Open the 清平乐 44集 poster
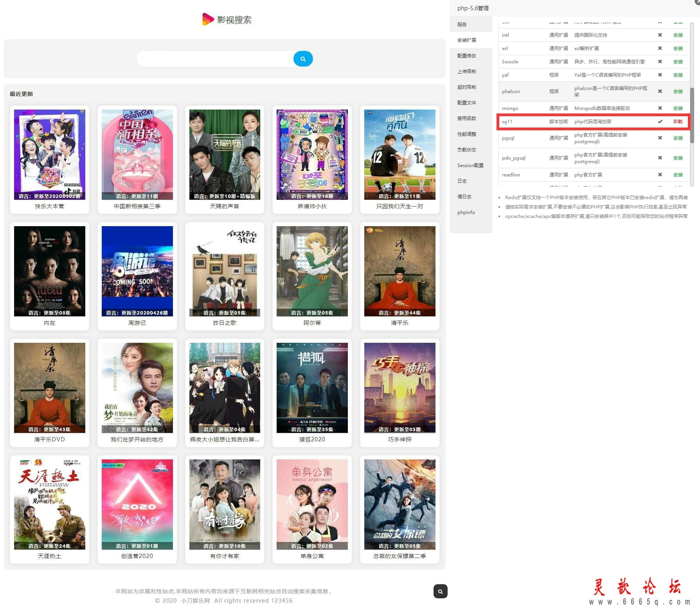Image resolution: width=700 pixels, height=612 pixels. tap(399, 271)
